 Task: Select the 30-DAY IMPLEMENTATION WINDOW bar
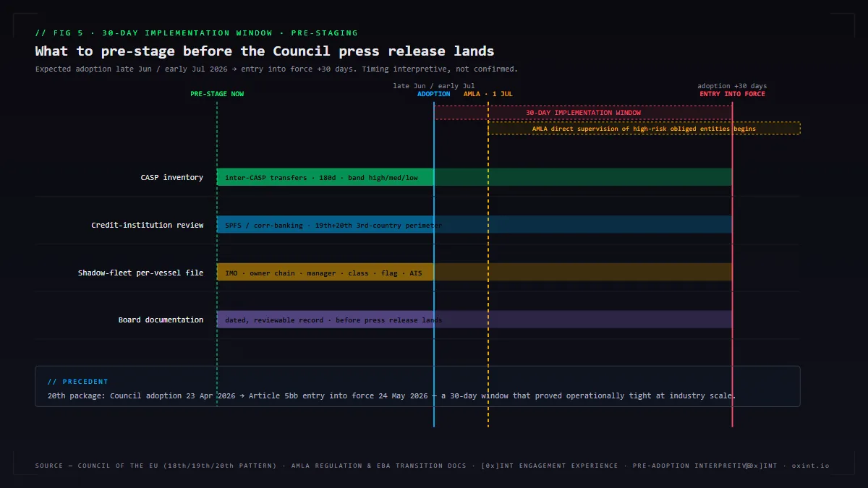click(583, 113)
